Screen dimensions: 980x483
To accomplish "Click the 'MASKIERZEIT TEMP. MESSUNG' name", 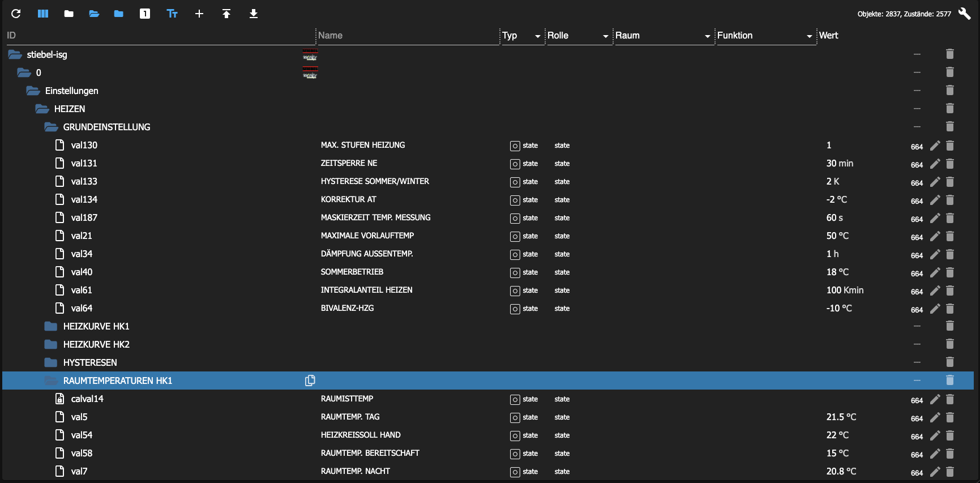I will pos(375,217).
